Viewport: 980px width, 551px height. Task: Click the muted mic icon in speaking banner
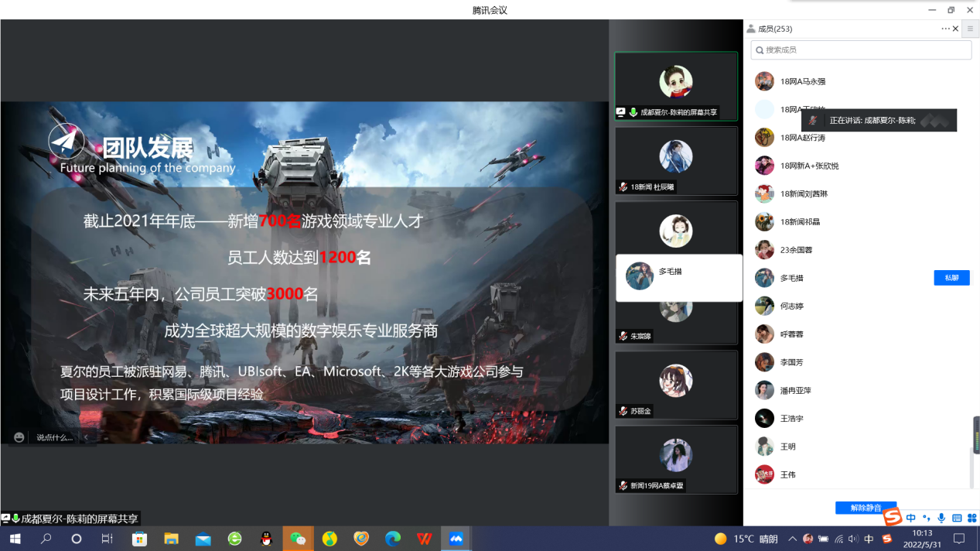click(813, 121)
